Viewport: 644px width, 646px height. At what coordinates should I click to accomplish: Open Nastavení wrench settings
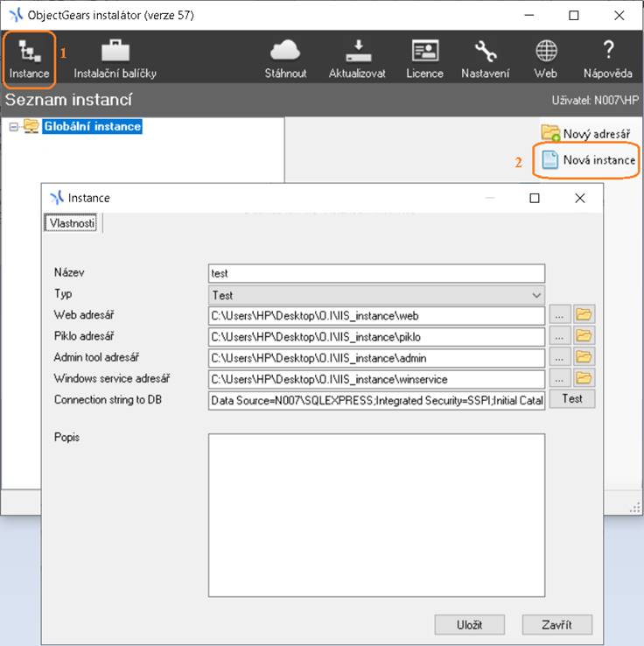tap(485, 59)
